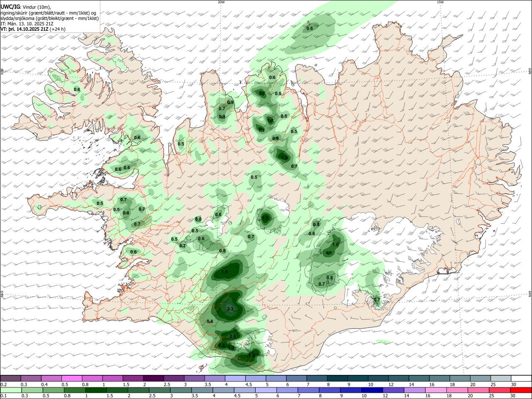Click the 2.3 precipitation value on the map
Image resolution: width=532 pixels, height=399 pixels.
coord(231,309)
